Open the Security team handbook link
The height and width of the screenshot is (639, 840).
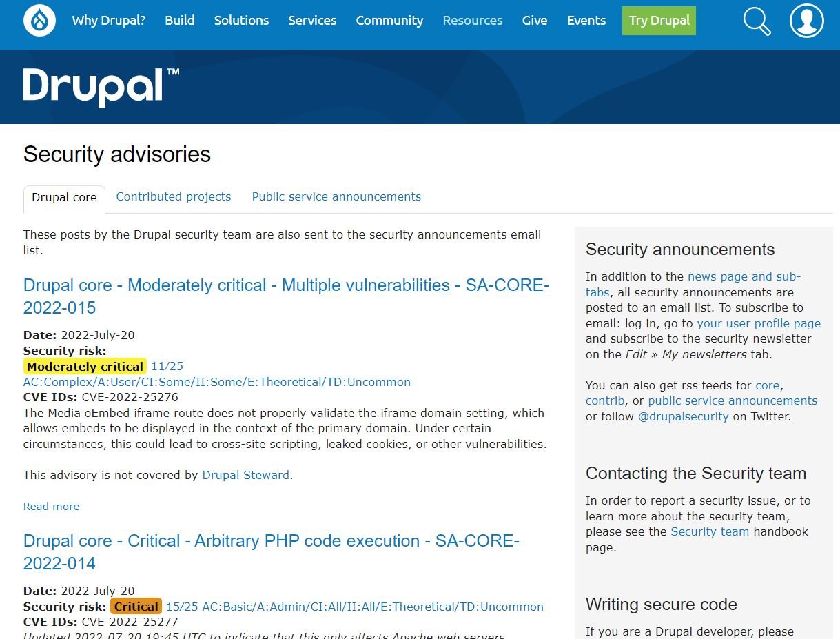(x=710, y=531)
